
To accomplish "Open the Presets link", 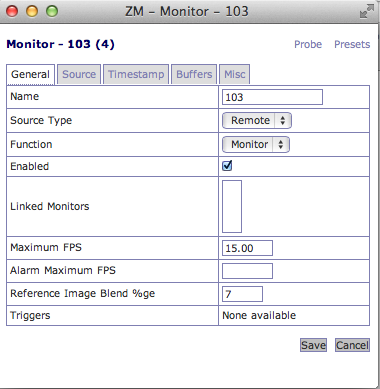I will tap(352, 44).
